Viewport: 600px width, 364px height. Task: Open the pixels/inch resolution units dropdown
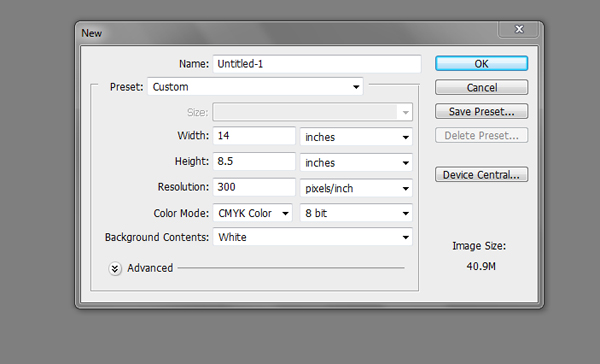pos(356,188)
